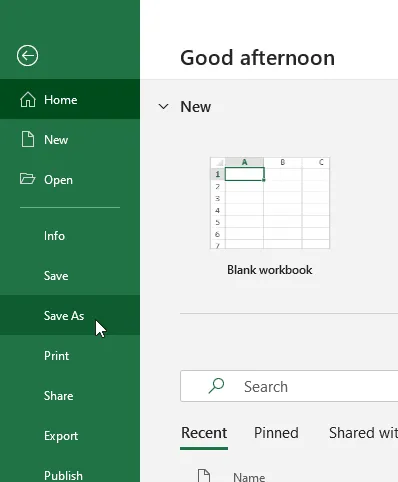The image size is (398, 482).
Task: Click the Open folder icon
Action: pos(27,179)
